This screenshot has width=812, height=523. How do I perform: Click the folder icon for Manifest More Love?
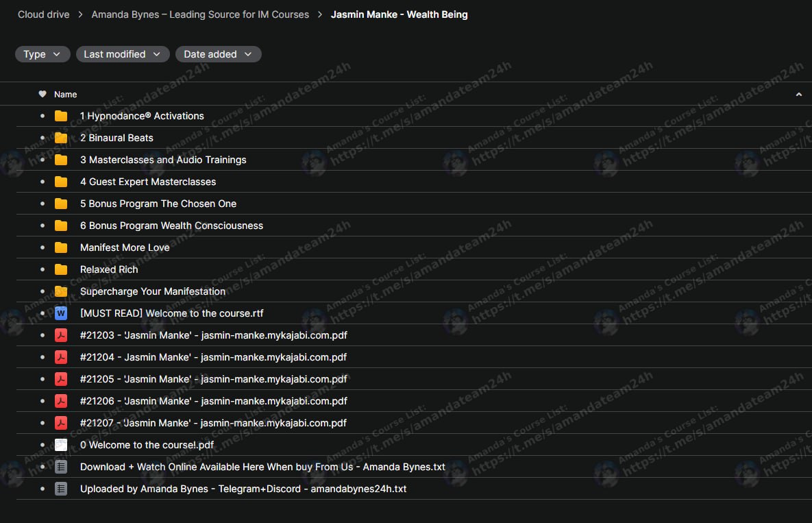click(x=61, y=247)
